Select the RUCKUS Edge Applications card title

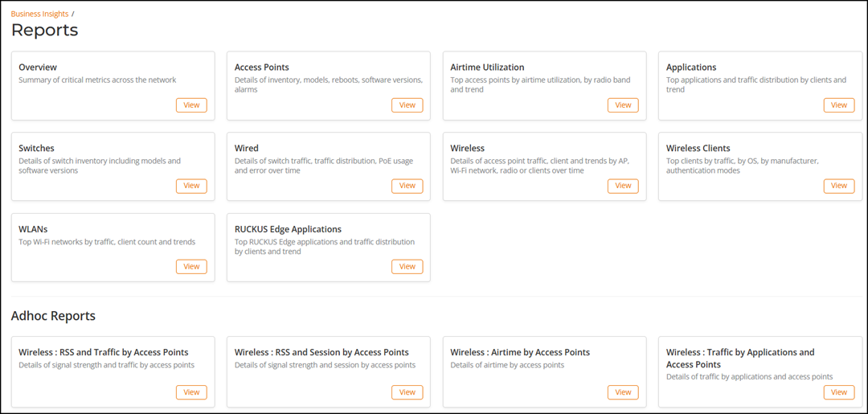tap(288, 229)
